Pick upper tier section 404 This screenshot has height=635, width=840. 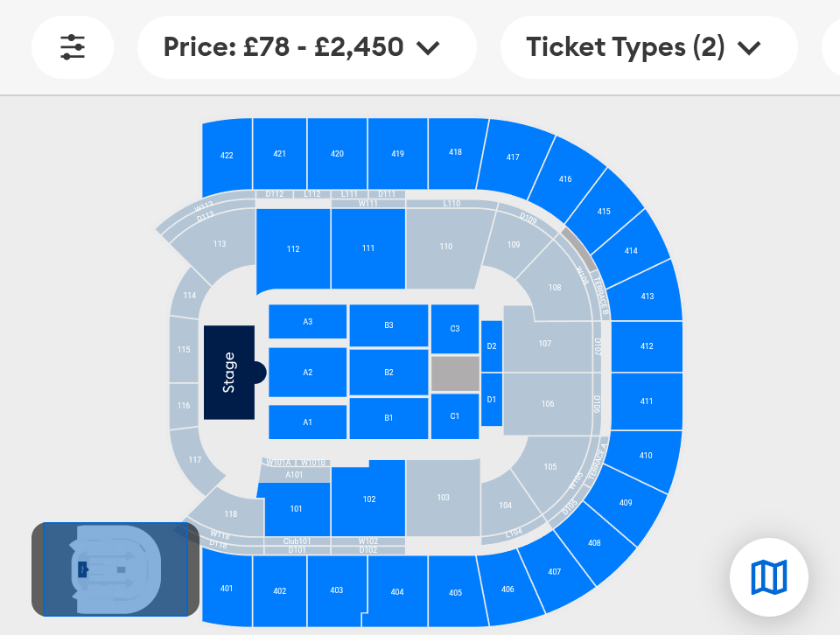(397, 592)
